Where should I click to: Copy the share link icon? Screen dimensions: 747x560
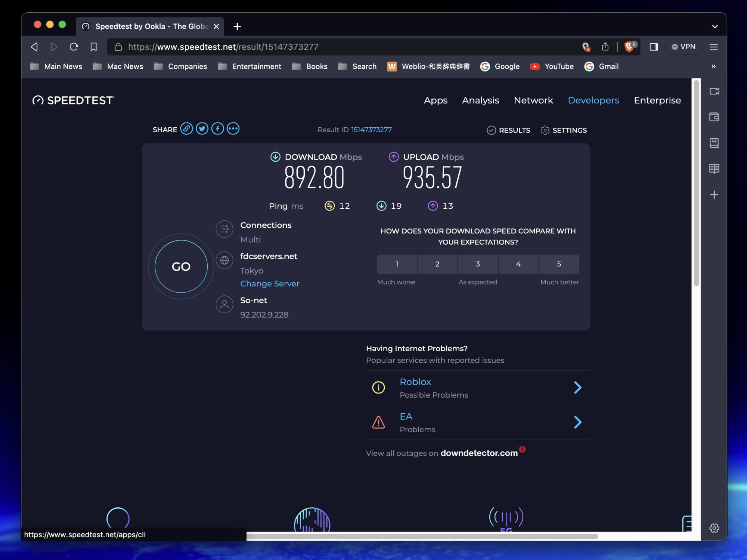pos(186,129)
